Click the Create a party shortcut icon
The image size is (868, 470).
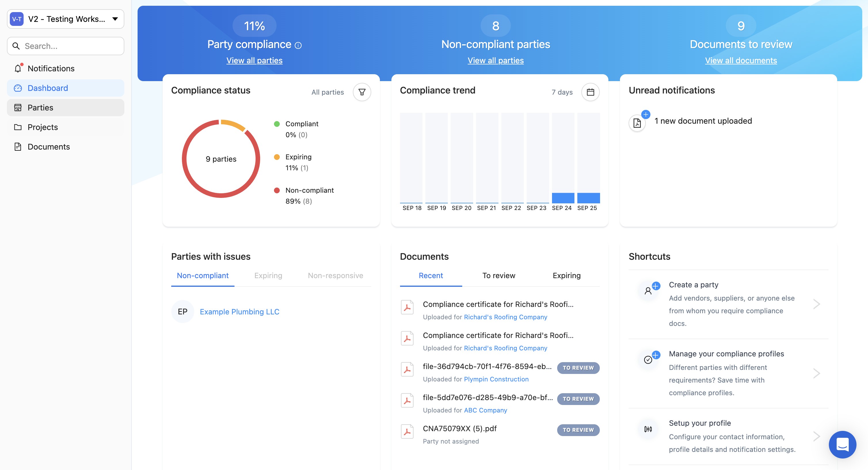click(x=648, y=291)
